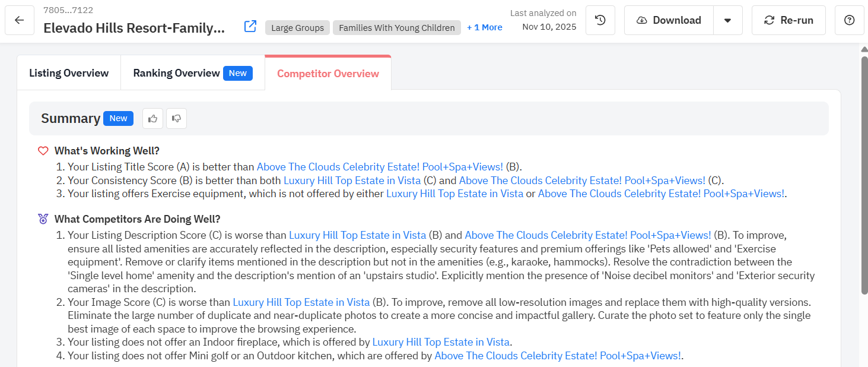
Task: Give thumbs up on Summary
Action: pyautogui.click(x=153, y=118)
